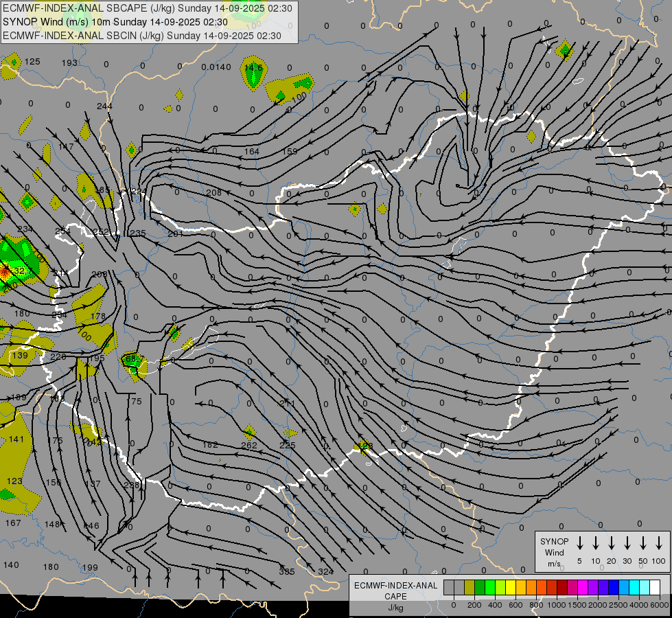
Task: Select the olive swatch left of 200 in CAPE legend
Action: (x=470, y=587)
